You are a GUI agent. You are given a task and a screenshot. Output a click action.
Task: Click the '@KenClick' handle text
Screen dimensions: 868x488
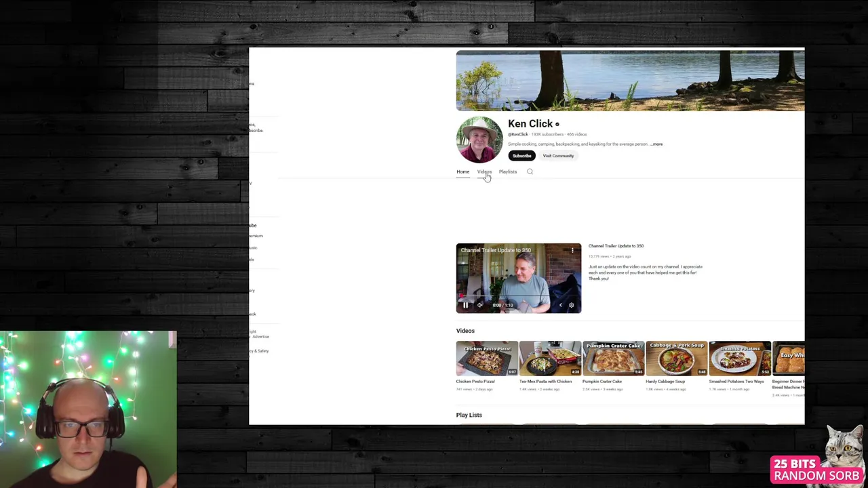pos(518,134)
